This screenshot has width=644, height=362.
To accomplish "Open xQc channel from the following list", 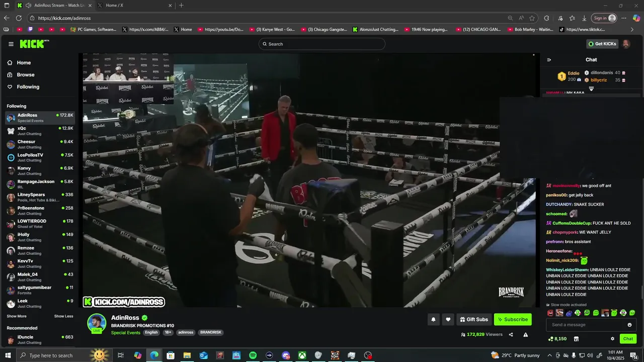I will click(x=40, y=131).
